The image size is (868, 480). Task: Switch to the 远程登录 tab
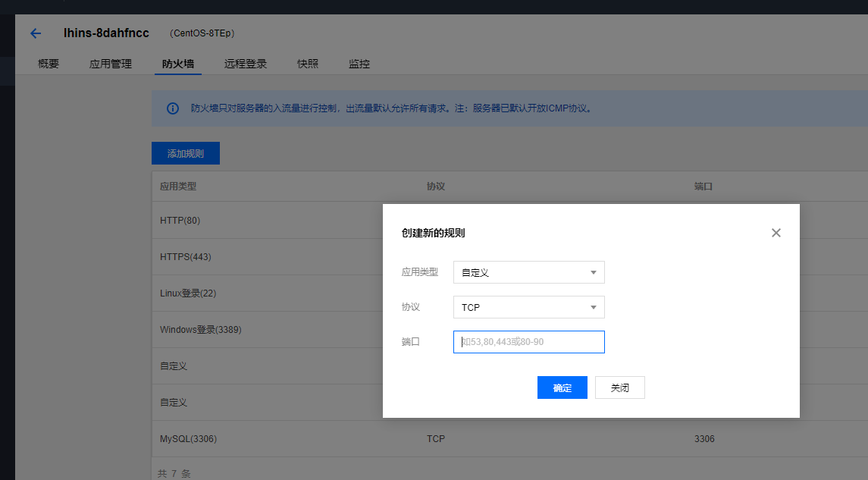pyautogui.click(x=244, y=64)
